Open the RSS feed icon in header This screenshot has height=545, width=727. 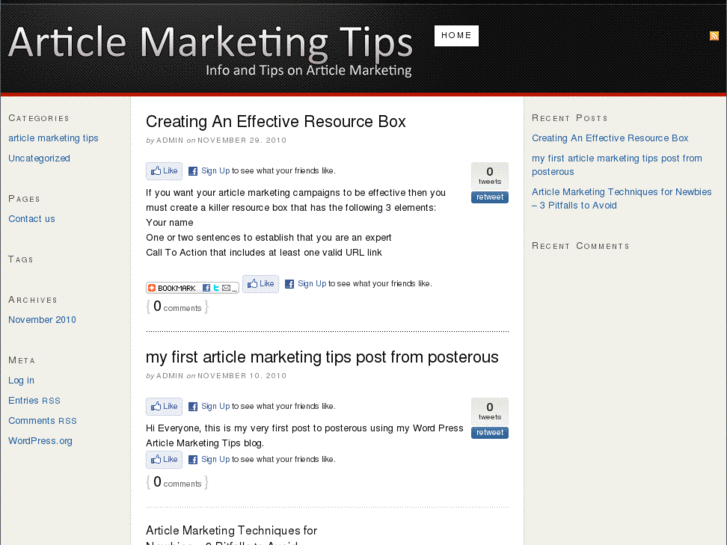(x=714, y=36)
